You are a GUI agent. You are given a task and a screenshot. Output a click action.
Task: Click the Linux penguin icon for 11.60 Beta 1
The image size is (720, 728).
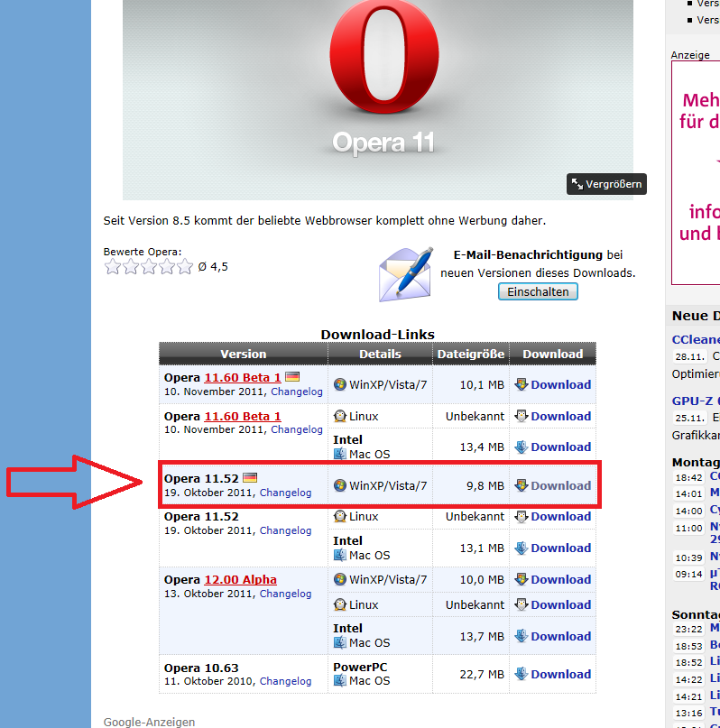[x=340, y=416]
